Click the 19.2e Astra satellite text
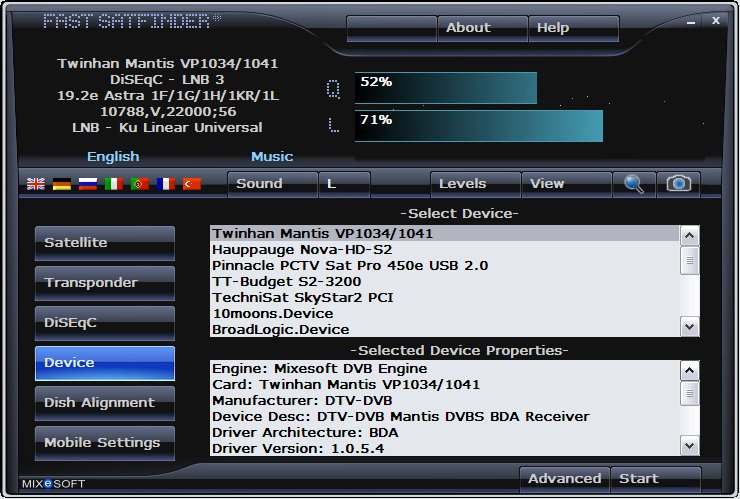This screenshot has height=499, width=740. tap(168, 96)
